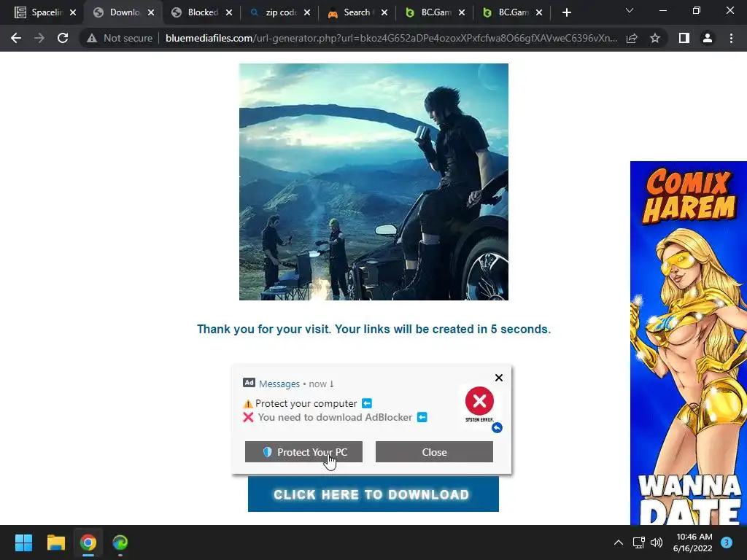The height and width of the screenshot is (560, 747).
Task: Bookmark this page with the star
Action: coord(655,38)
